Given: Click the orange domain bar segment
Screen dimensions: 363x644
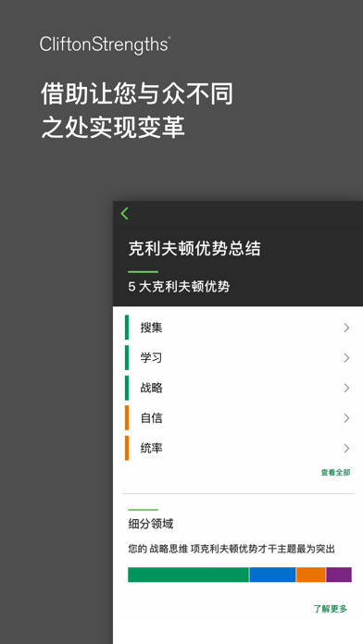Looking at the screenshot, I should [x=311, y=575].
